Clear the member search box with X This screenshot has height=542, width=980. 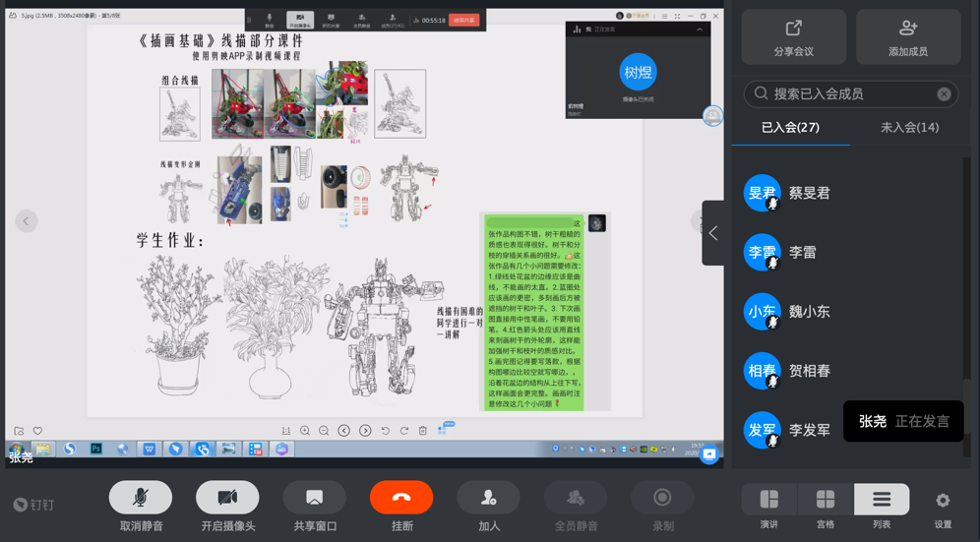tap(944, 93)
